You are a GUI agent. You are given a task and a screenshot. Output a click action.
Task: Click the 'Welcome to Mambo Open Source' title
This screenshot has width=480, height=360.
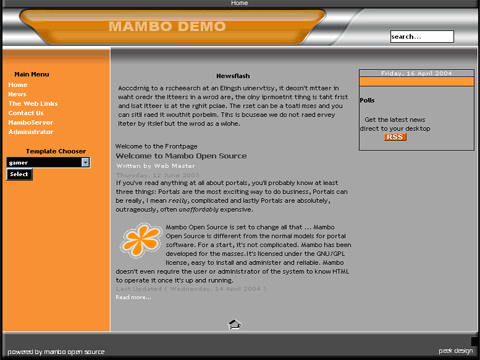(181, 156)
